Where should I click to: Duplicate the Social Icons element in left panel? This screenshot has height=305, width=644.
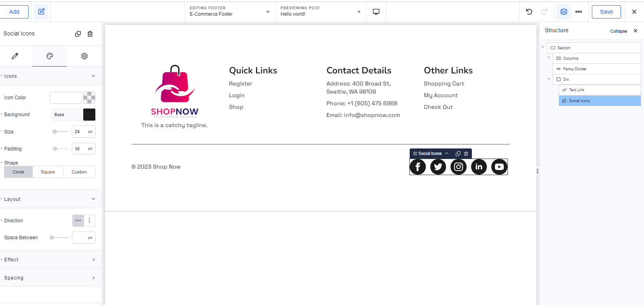coord(78,34)
